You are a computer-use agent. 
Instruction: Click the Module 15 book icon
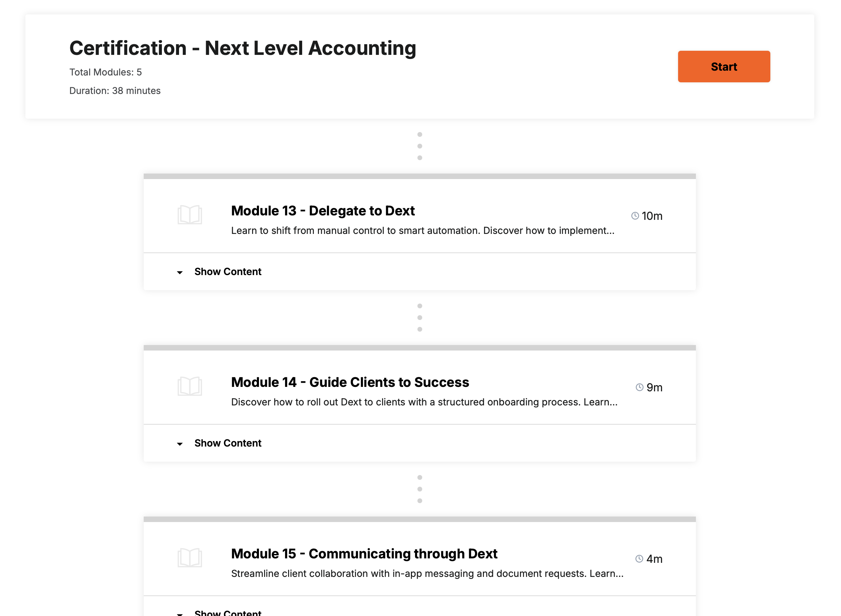(x=190, y=557)
